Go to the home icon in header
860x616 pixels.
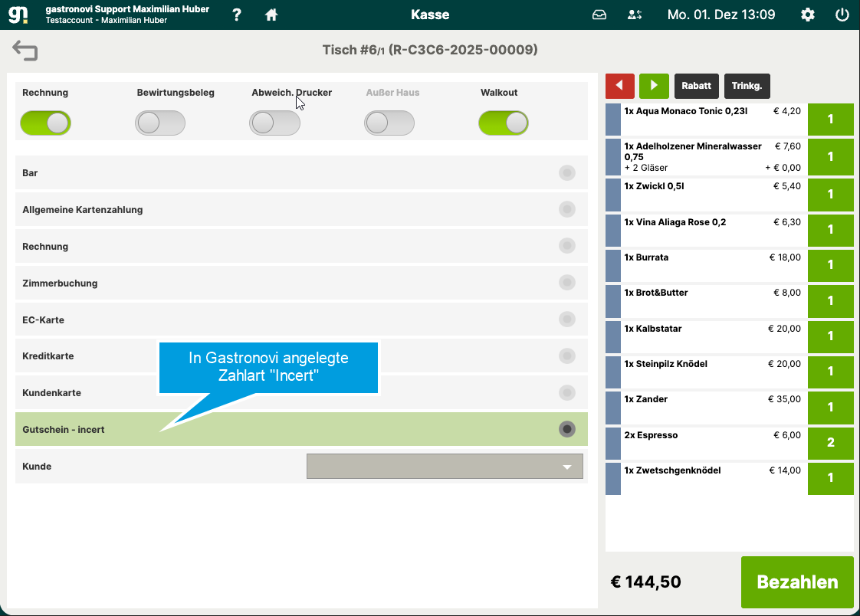pyautogui.click(x=271, y=15)
